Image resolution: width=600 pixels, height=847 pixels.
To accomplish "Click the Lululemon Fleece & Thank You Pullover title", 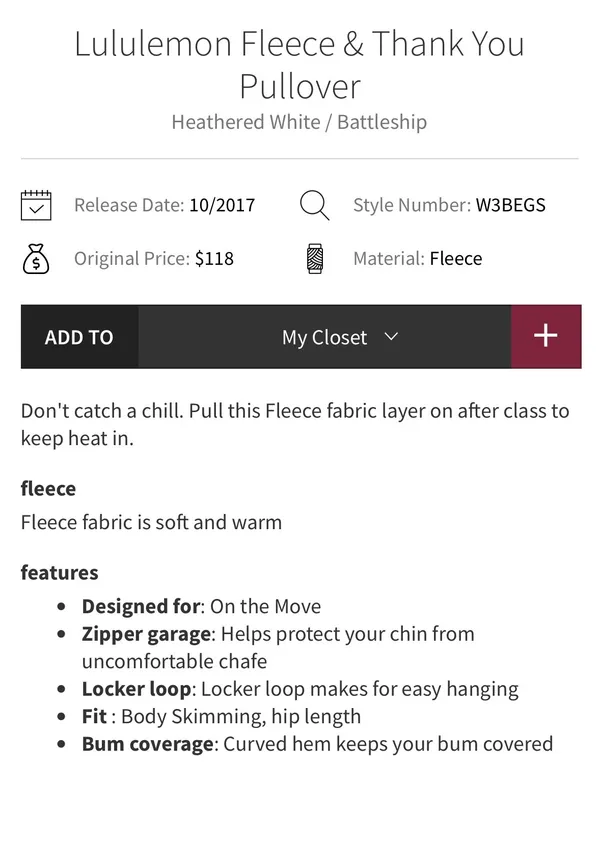I will click(300, 65).
